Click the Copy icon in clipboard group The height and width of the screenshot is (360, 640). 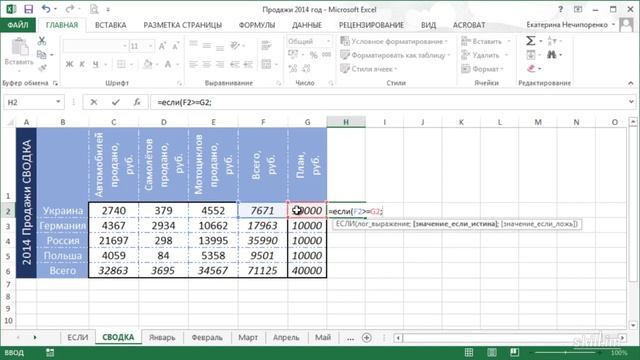tap(42, 54)
